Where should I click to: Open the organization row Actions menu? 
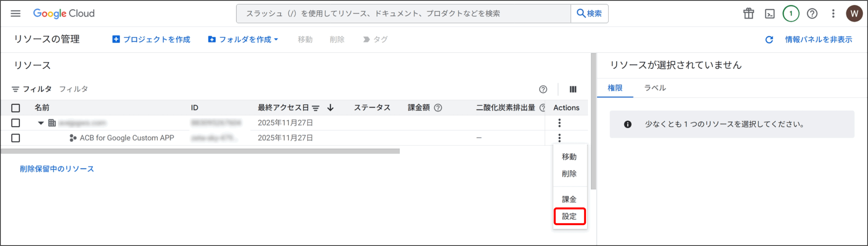pyautogui.click(x=559, y=123)
